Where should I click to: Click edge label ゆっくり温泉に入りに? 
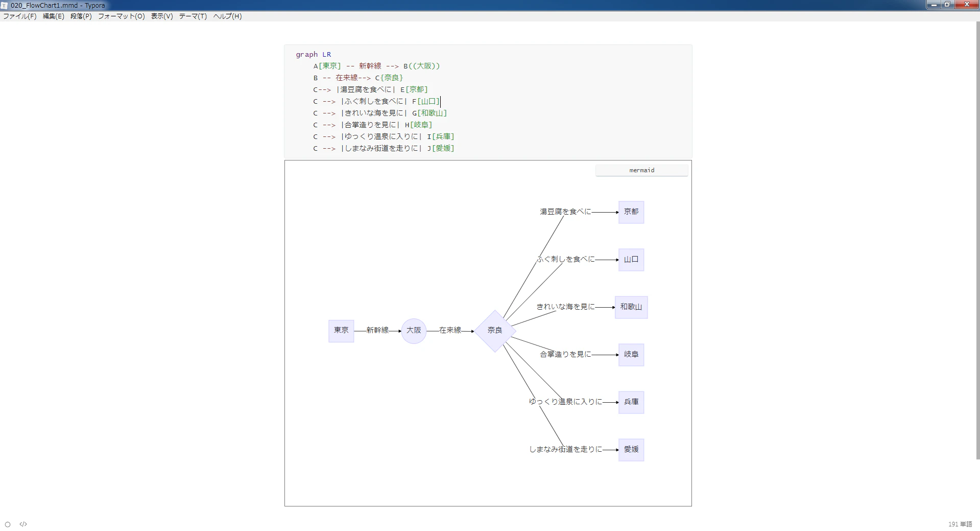pos(566,402)
